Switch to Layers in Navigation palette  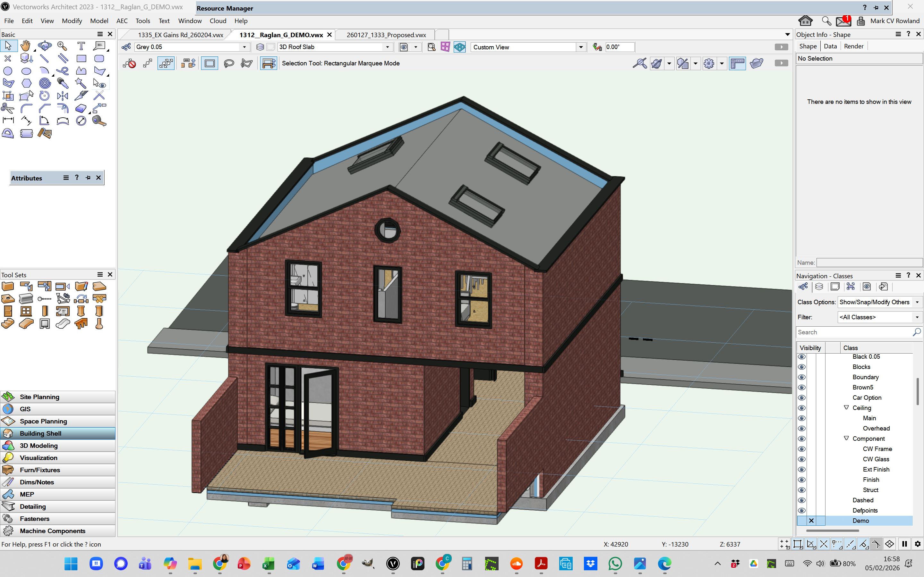(x=819, y=287)
